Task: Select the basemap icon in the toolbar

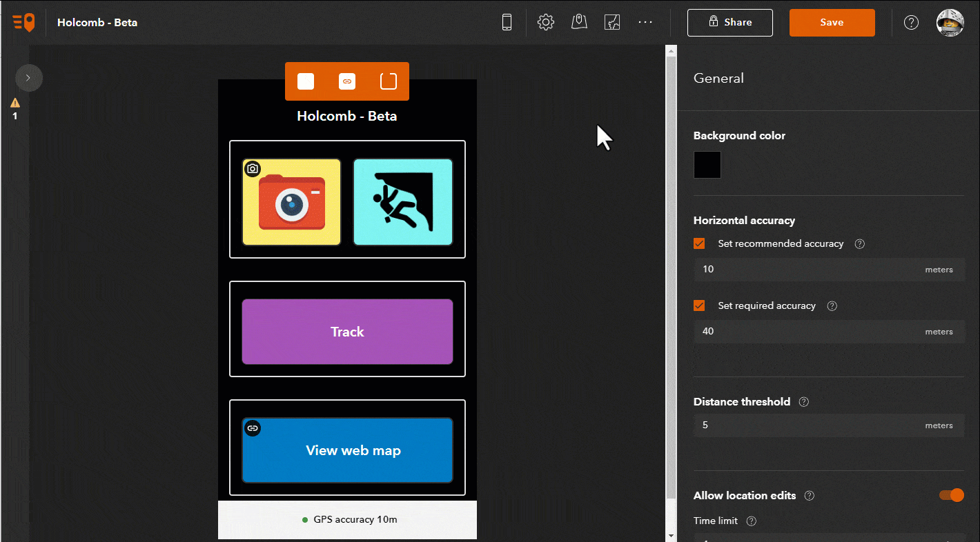Action: pos(612,22)
